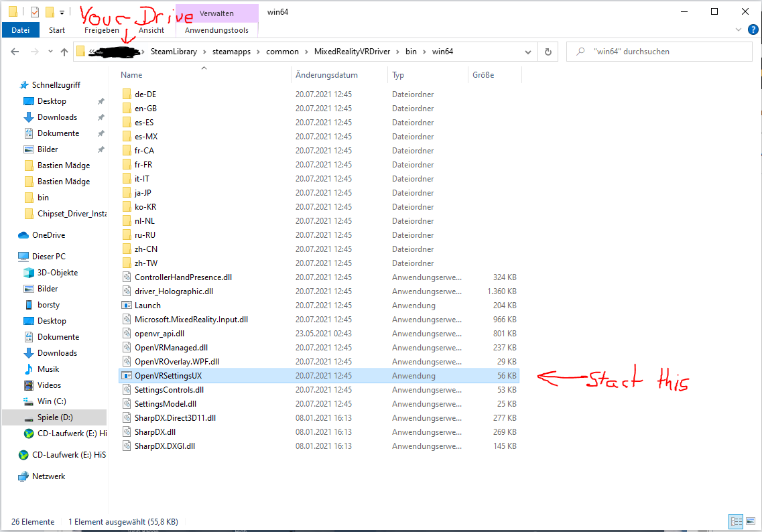Open the Freigeben ribbon tab
Viewport: 762px width, 532px height.
(x=102, y=30)
